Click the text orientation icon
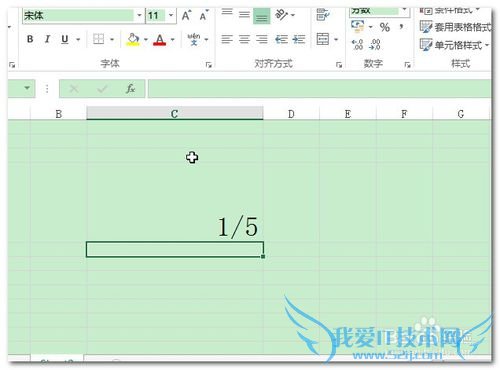500x370 pixels. [x=282, y=15]
